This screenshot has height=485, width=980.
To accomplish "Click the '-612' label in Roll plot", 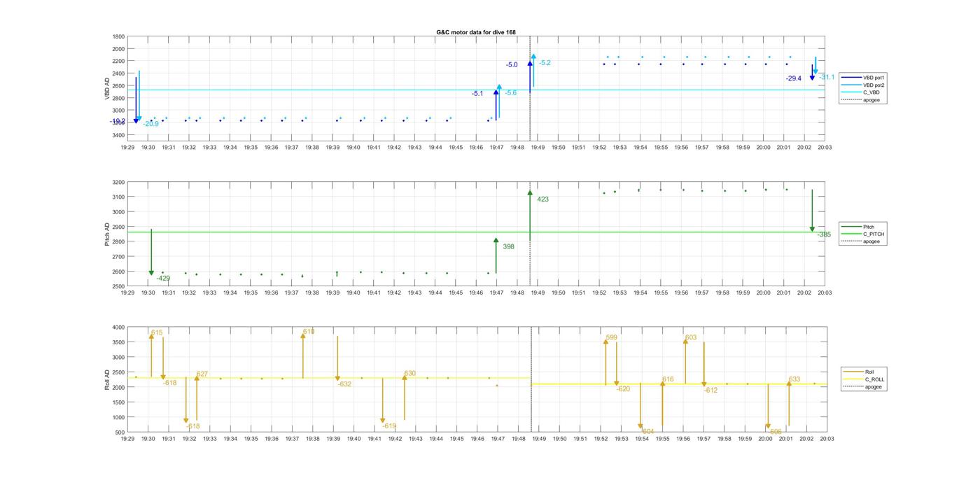I will 710,390.
